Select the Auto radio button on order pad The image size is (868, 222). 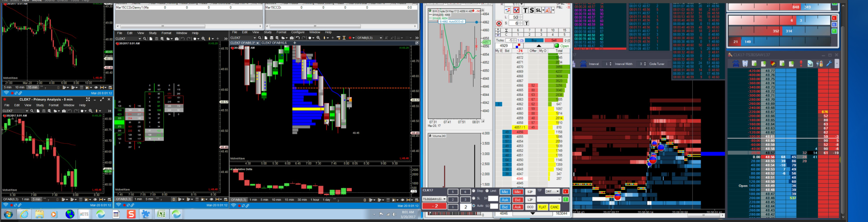click(474, 206)
